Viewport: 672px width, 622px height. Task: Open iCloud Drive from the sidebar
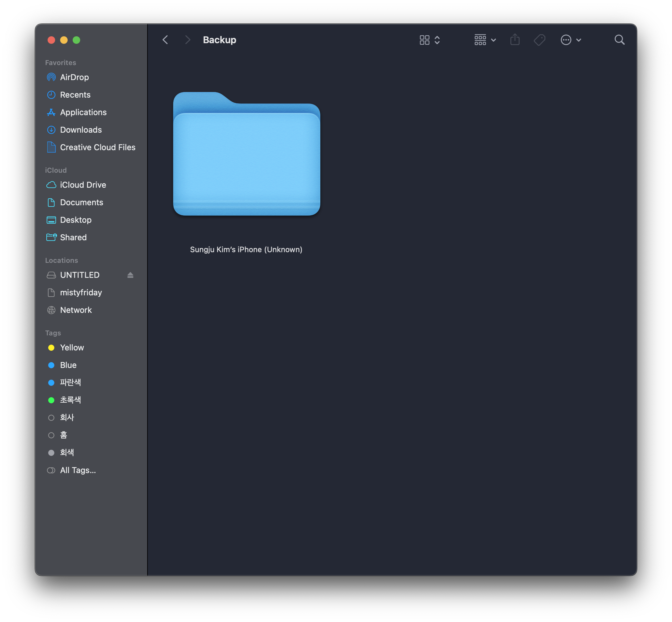[83, 185]
